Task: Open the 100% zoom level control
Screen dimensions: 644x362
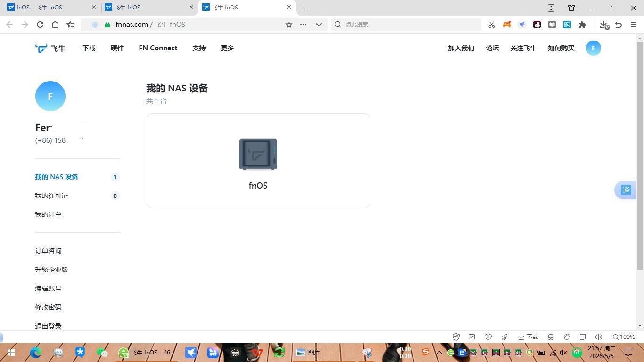Action: pos(624,337)
